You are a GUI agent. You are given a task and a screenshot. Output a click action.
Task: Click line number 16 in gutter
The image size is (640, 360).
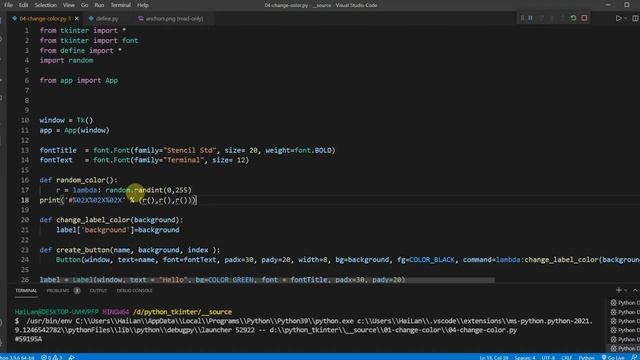click(25, 180)
